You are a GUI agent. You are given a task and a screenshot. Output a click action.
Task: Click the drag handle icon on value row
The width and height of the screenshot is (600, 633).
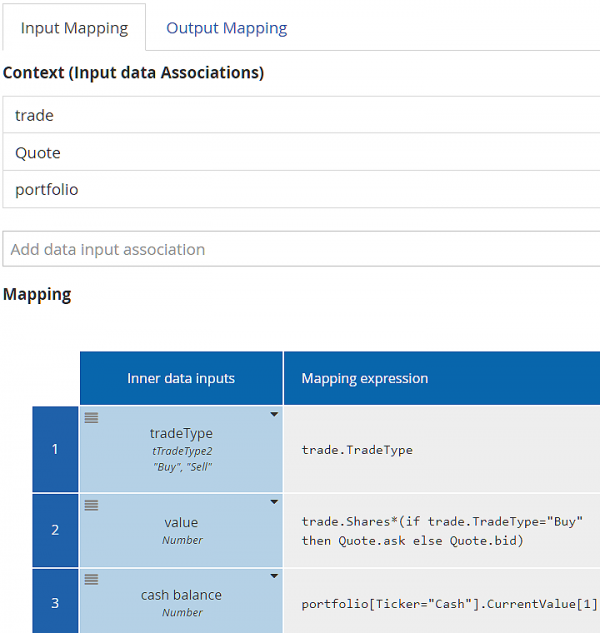91,505
